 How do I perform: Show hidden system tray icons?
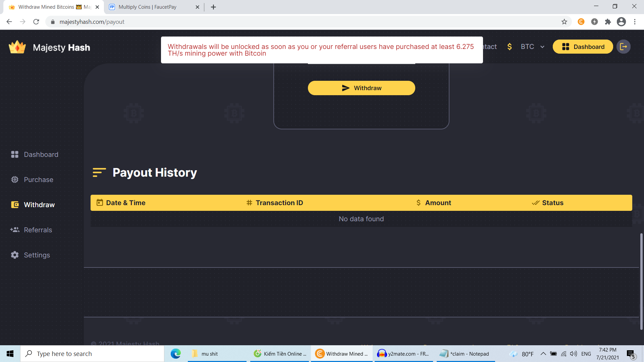point(543,354)
